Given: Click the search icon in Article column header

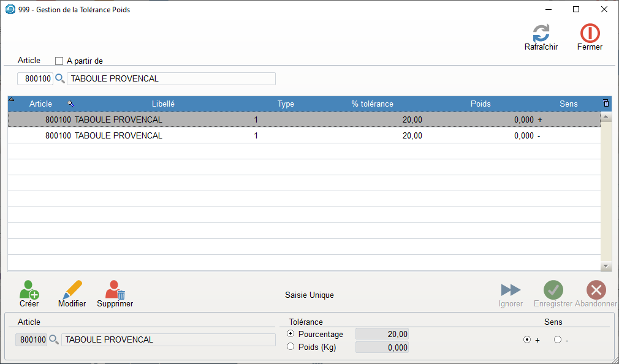Looking at the screenshot, I should coord(71,104).
